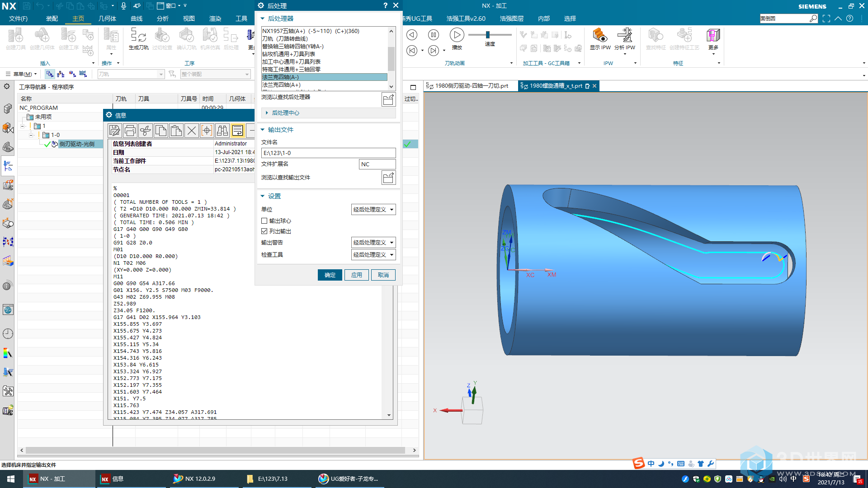Switch to the Program Order View icon

(x=50, y=74)
